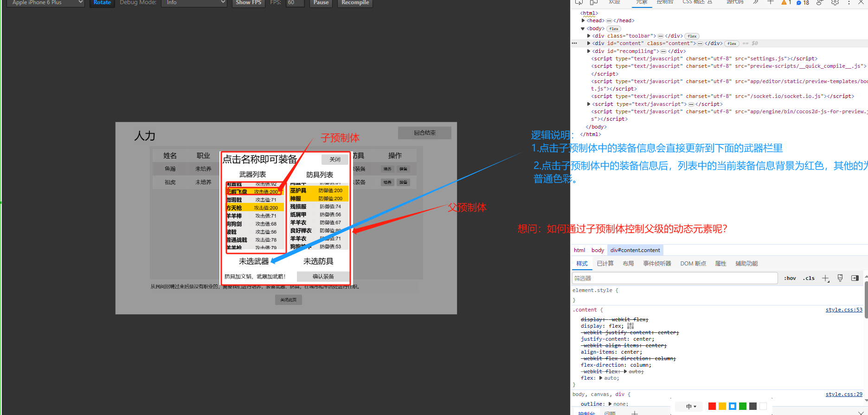The height and width of the screenshot is (415, 868).
Task: Expand the div#recompiling node
Action: (589, 51)
